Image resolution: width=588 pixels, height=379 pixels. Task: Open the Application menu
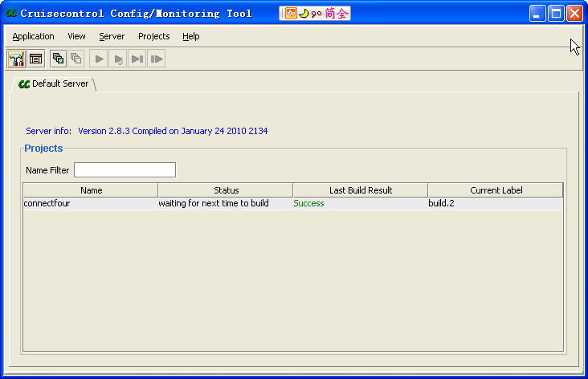(34, 36)
